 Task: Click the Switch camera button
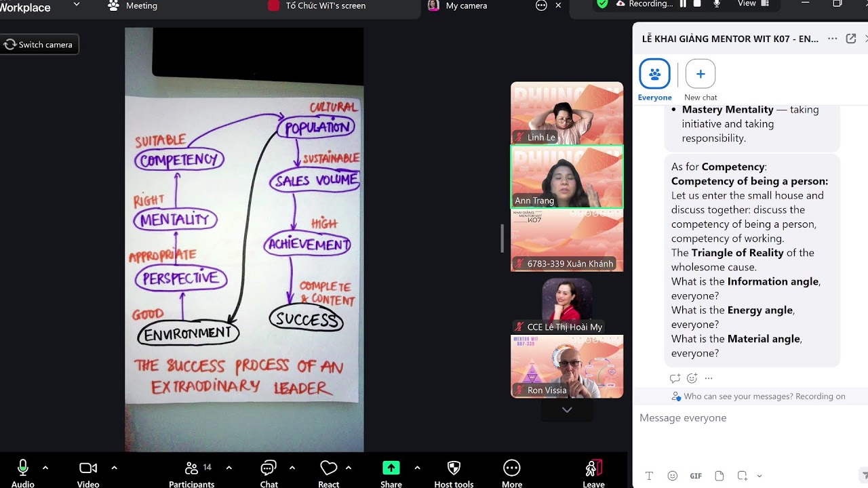(39, 45)
